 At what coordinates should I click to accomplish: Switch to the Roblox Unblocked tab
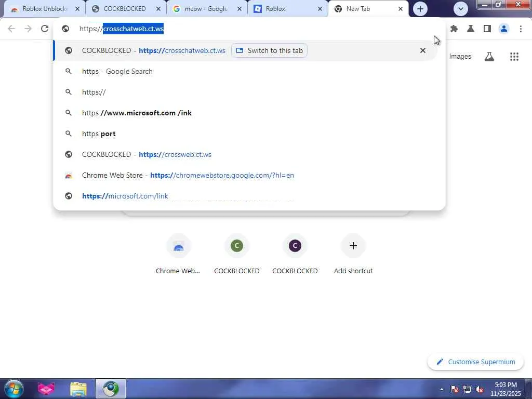click(45, 9)
